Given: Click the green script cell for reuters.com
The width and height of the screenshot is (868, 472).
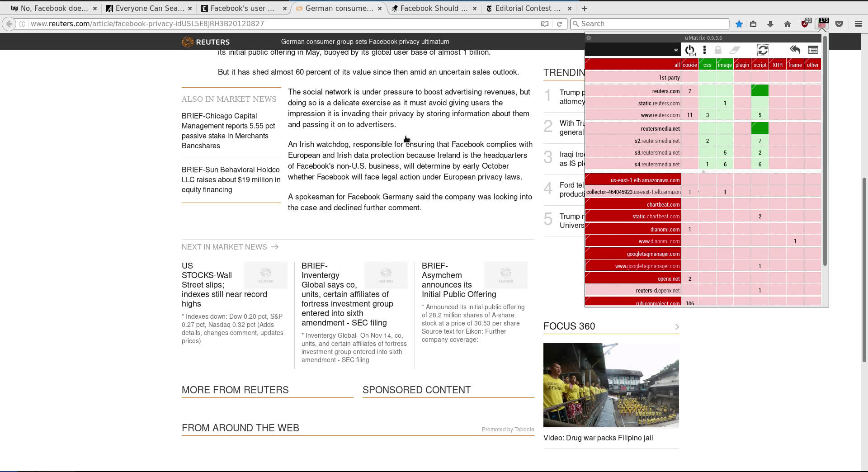Looking at the screenshot, I should click(x=759, y=91).
